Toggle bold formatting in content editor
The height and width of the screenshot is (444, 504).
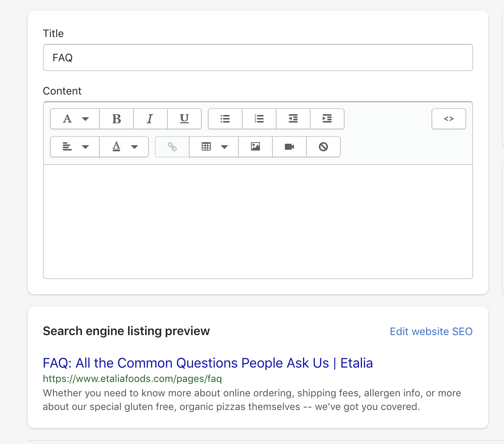pyautogui.click(x=116, y=119)
